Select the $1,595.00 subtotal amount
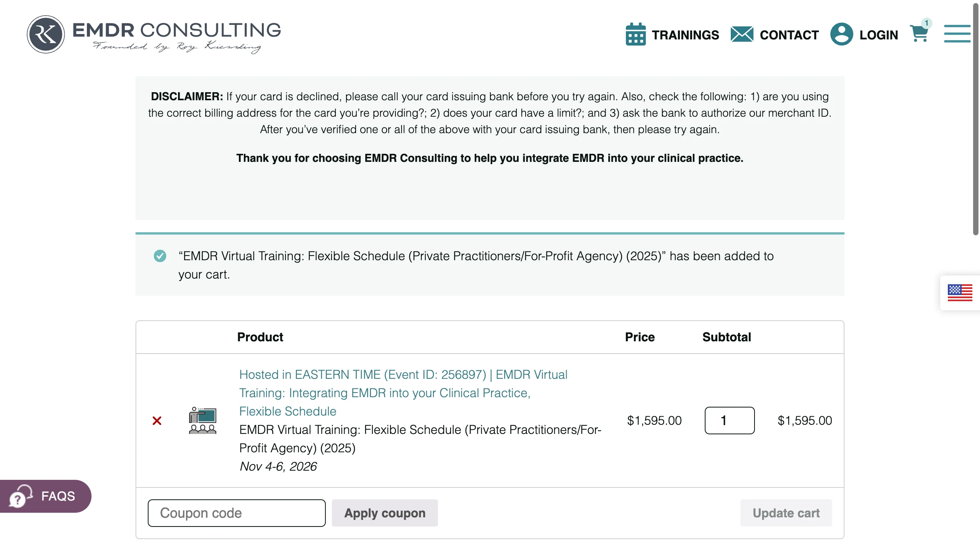Image resolution: width=980 pixels, height=551 pixels. coord(805,421)
